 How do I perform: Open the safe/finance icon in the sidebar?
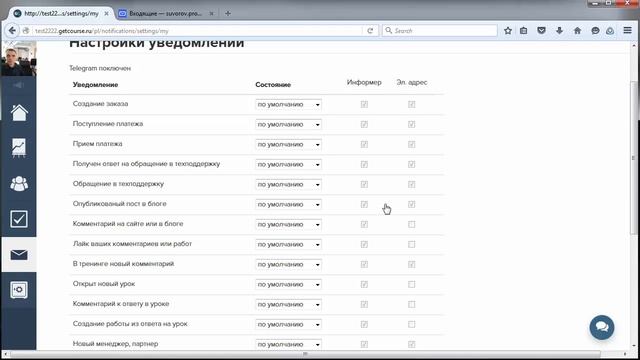[x=19, y=290]
